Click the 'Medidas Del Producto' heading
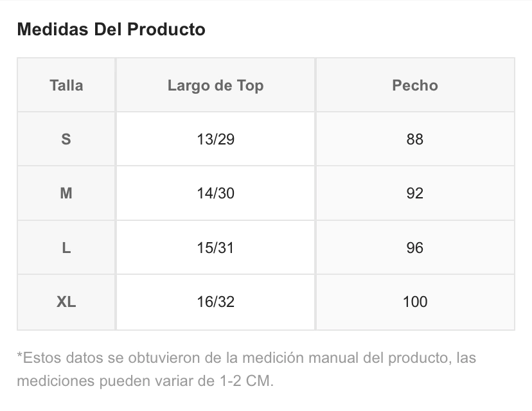Viewport: 532px width, 411px height. coord(111,30)
